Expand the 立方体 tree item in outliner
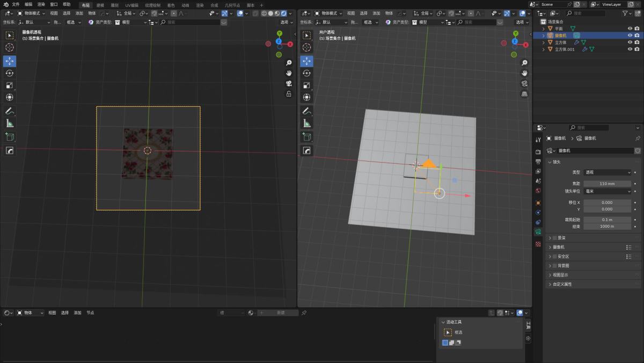 [543, 42]
